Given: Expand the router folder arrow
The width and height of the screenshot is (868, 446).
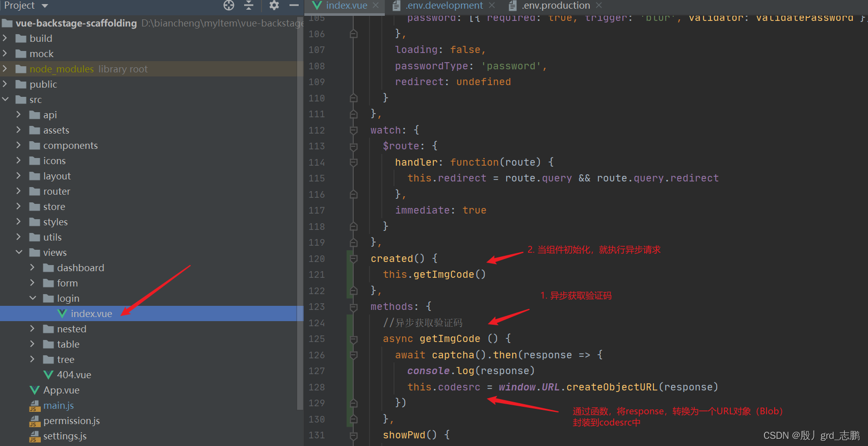Looking at the screenshot, I should click(x=19, y=191).
